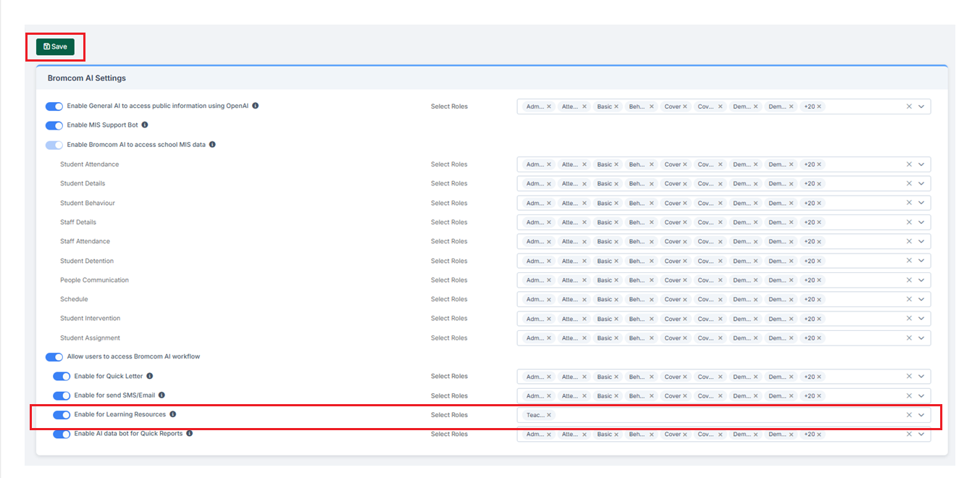View info for Bromcom AI school MIS data access
Image resolution: width=980 pixels, height=478 pixels.
pos(213,143)
